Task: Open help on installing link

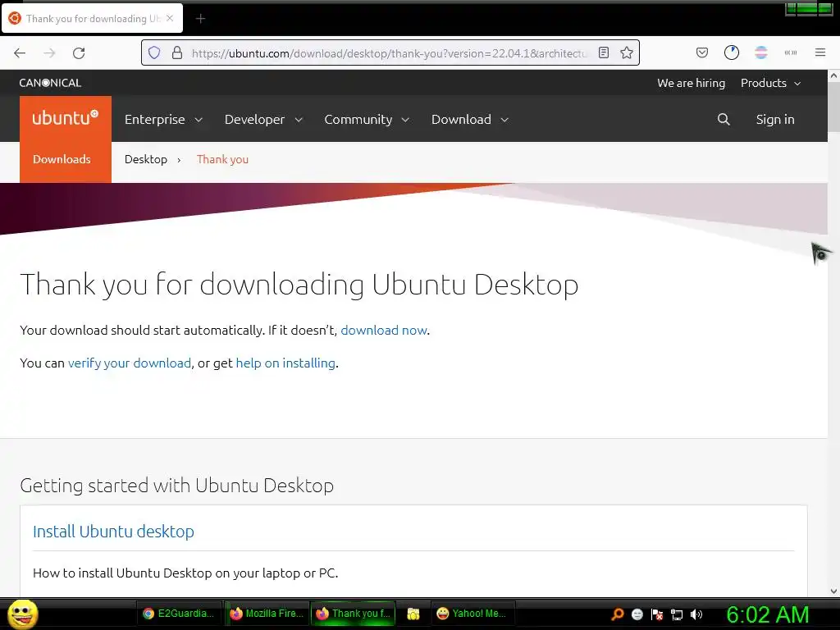Action: 285,363
